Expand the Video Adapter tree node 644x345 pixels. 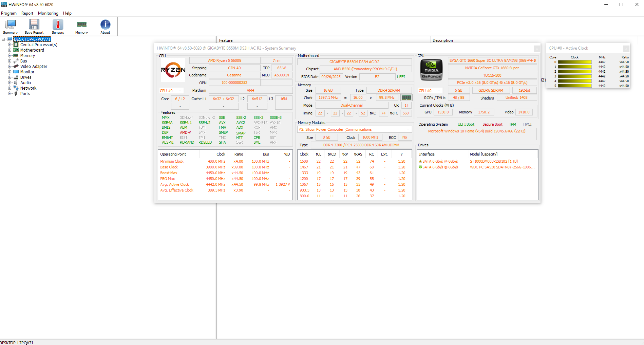tap(10, 66)
